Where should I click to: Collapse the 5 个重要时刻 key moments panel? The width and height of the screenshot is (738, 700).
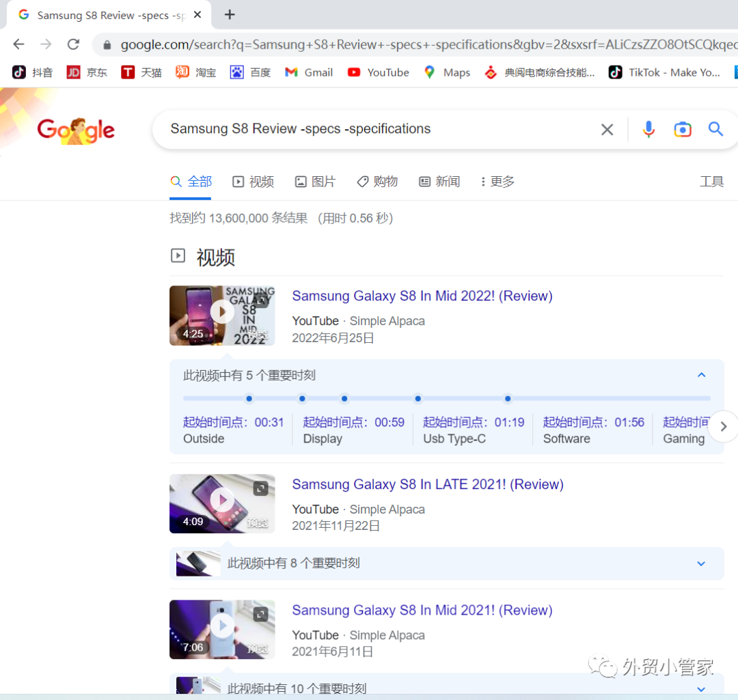point(701,375)
